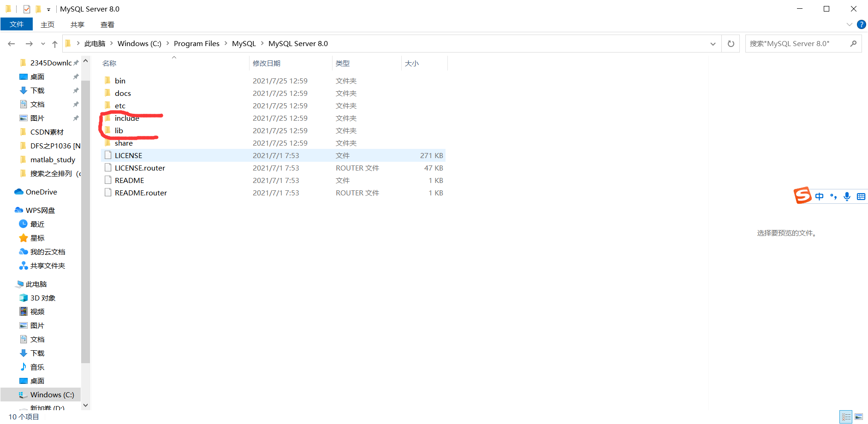Image resolution: width=868 pixels, height=424 pixels.
Task: Select the LICENSE file icon
Action: pyautogui.click(x=108, y=155)
